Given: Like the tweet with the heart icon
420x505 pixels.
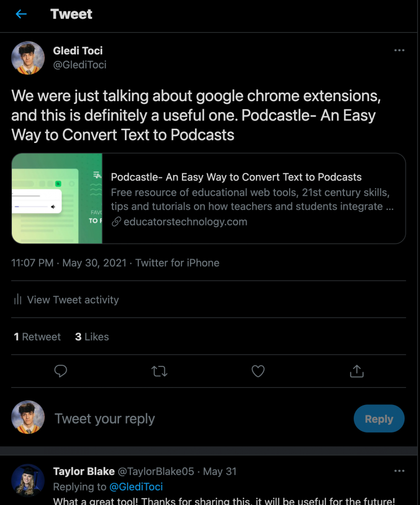Looking at the screenshot, I should (x=258, y=371).
